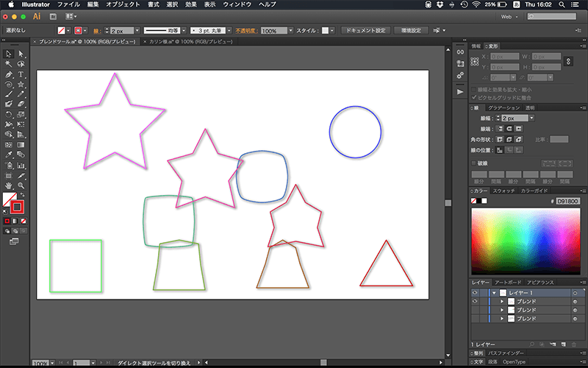
Task: Open variable width profile 均等 dropdown
Action: [184, 30]
